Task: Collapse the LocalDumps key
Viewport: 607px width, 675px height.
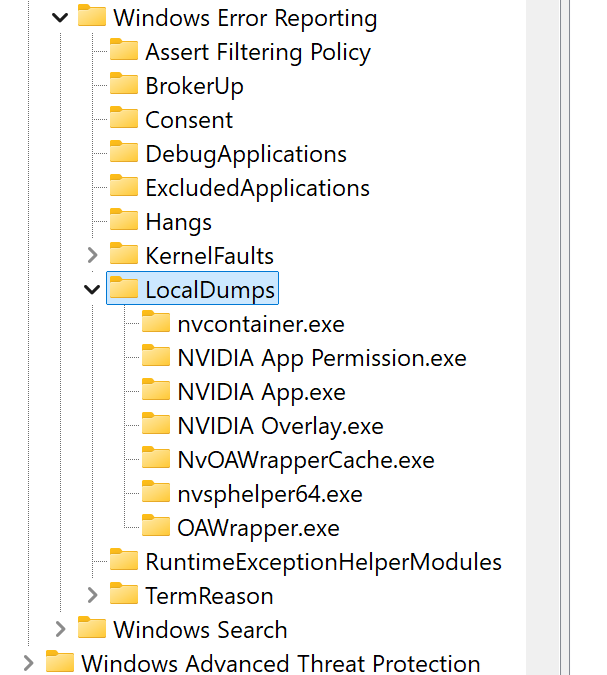Action: click(x=92, y=289)
